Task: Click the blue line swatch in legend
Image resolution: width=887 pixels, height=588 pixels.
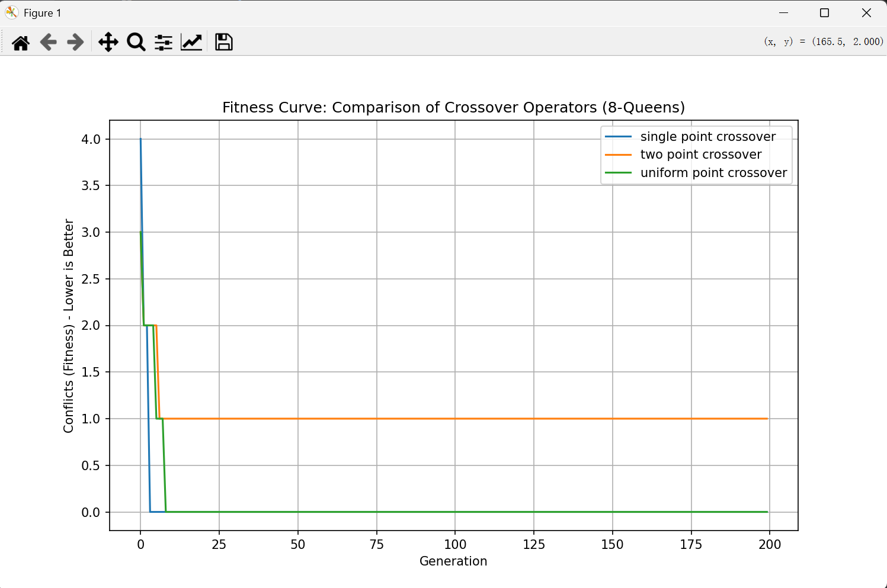Action: 618,137
